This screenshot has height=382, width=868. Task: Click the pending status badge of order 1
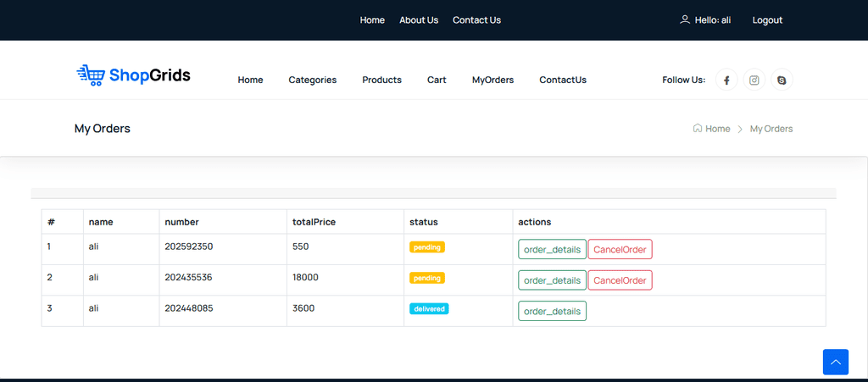tap(427, 247)
